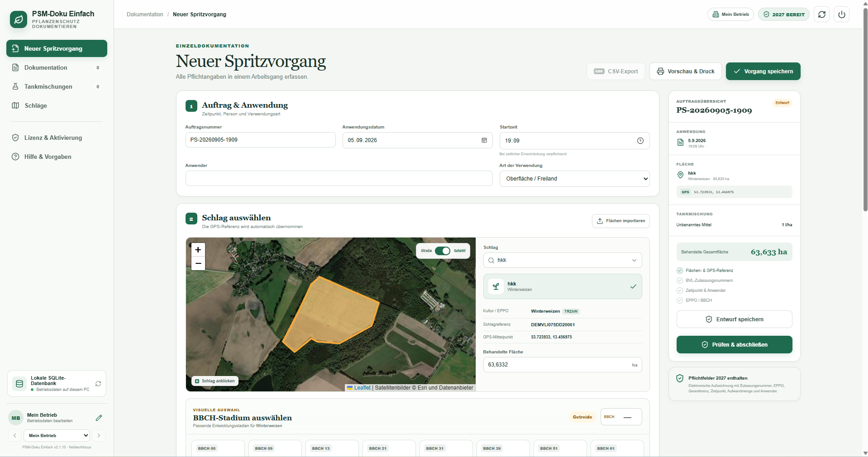This screenshot has height=457, width=868.
Task: Open Lizenz & Aktivierung page
Action: [57, 138]
